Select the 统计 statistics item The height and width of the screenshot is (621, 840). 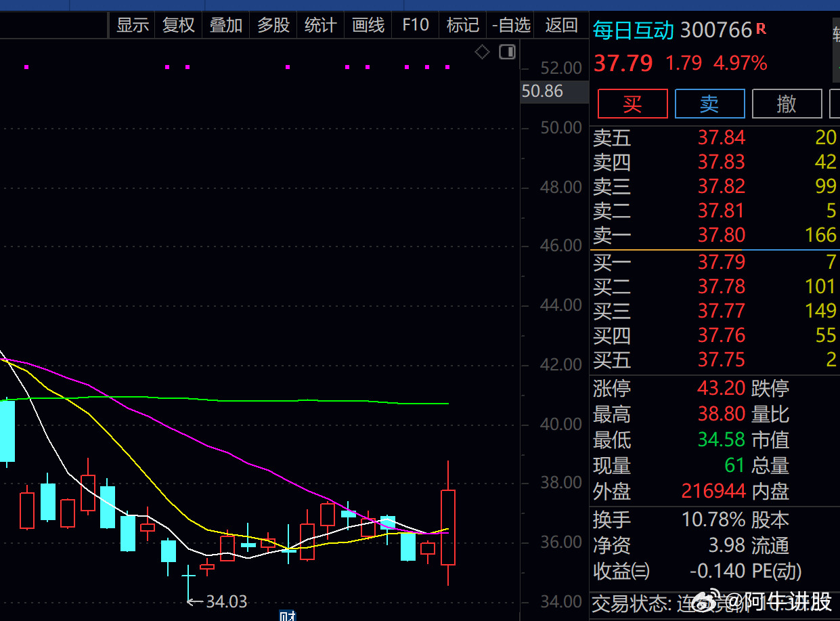click(320, 25)
